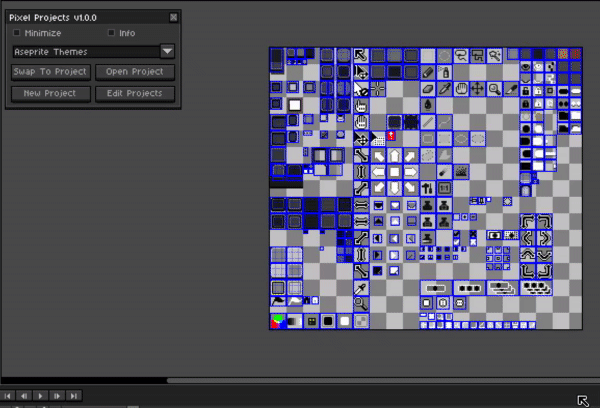Click the white flag icon

click(x=295, y=301)
